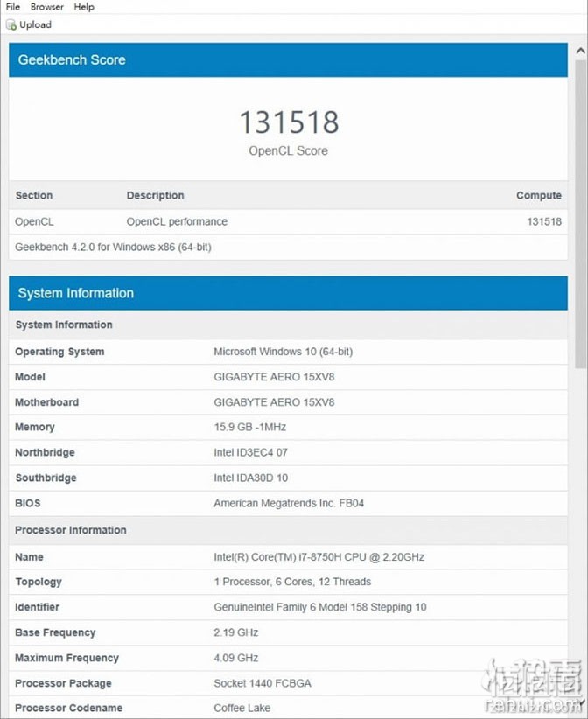Click the scrollbar up arrow

click(581, 51)
